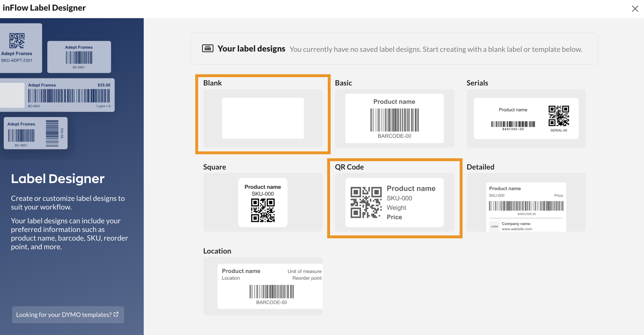Click the 'inFlow Label Designer' window title
Viewport: 644px width, 335px height.
pos(44,8)
